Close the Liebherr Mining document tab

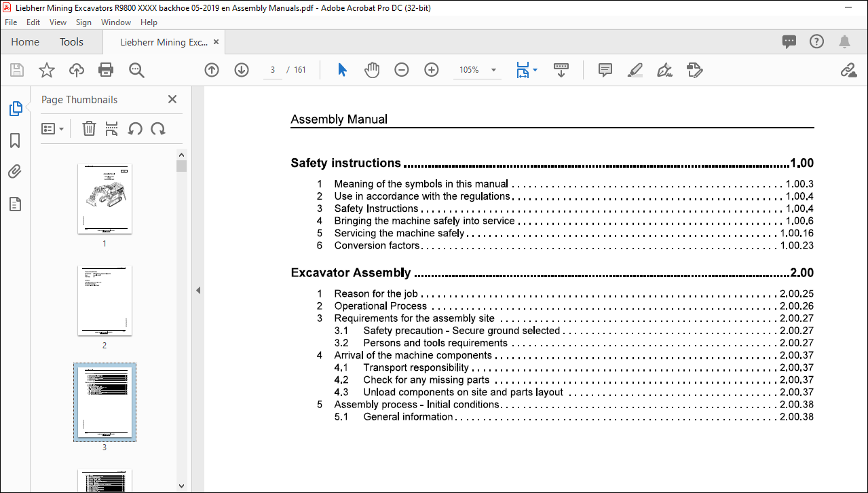pyautogui.click(x=216, y=42)
